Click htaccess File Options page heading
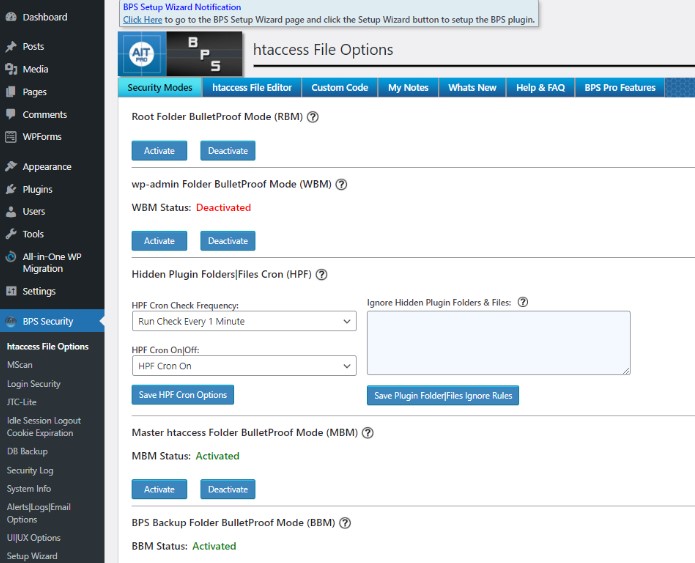Screen dimensions: 695x563 [x=323, y=50]
